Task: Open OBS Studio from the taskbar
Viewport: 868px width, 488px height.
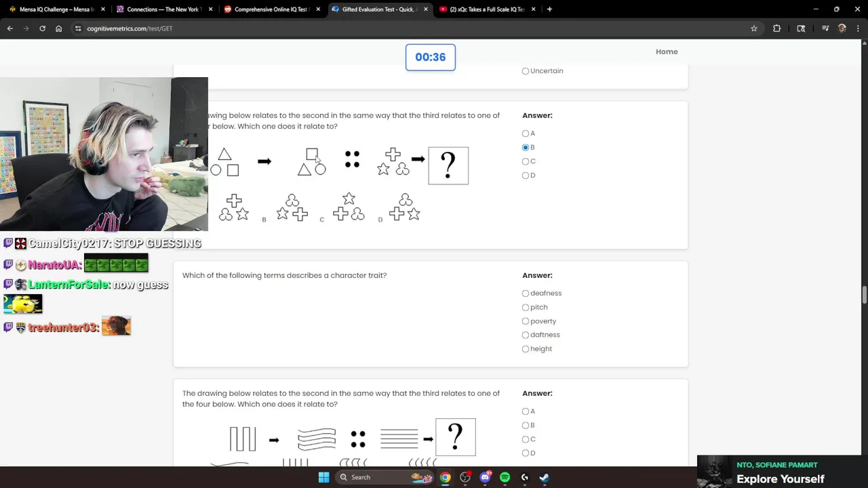Action: point(465,477)
